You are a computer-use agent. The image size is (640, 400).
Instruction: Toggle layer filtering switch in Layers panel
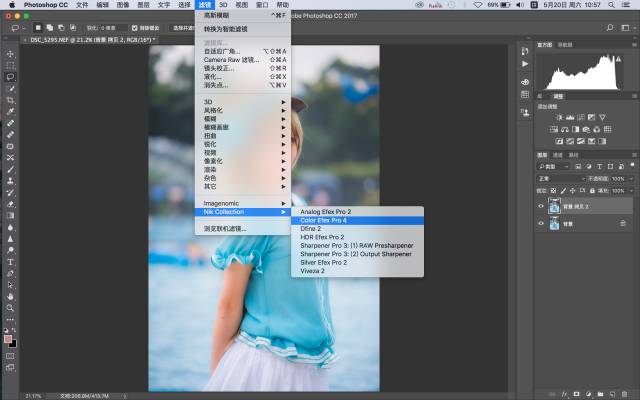[x=632, y=165]
